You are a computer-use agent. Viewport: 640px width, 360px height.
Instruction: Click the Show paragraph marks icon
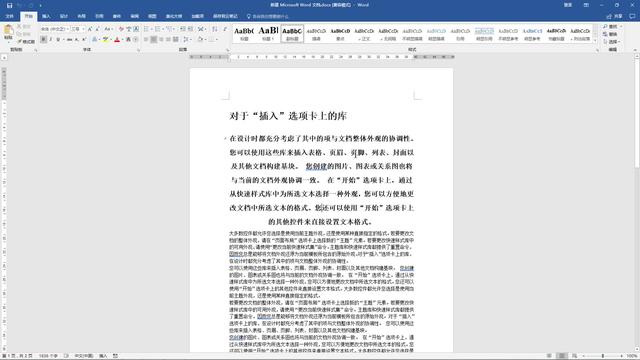225,29
